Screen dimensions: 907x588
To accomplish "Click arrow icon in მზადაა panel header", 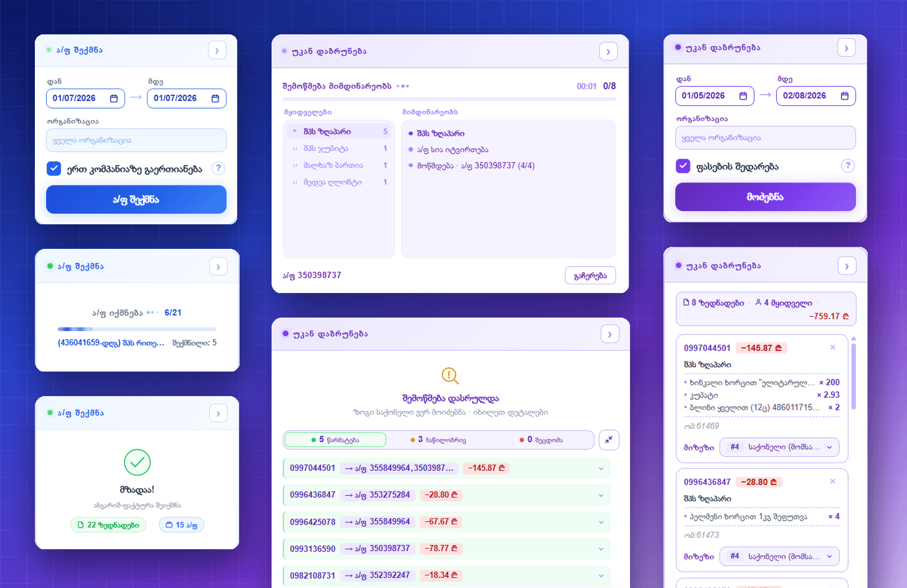I will 219,413.
